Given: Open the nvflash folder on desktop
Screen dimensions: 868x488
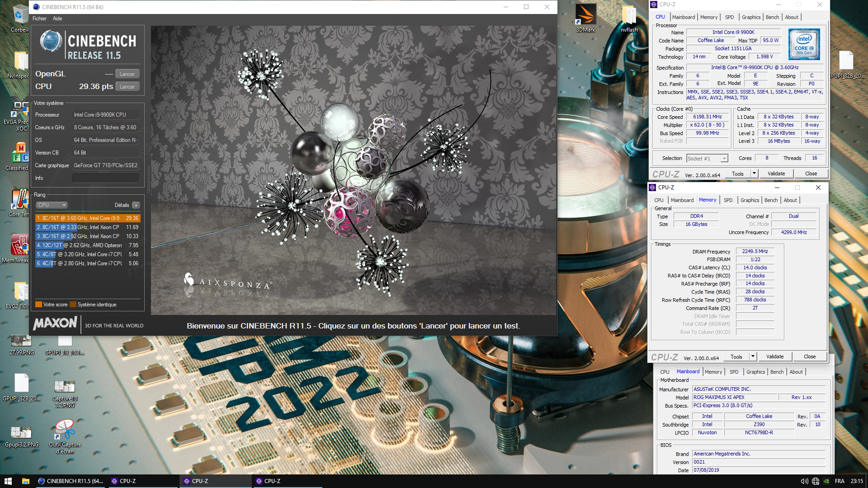Looking at the screenshot, I should point(629,18).
